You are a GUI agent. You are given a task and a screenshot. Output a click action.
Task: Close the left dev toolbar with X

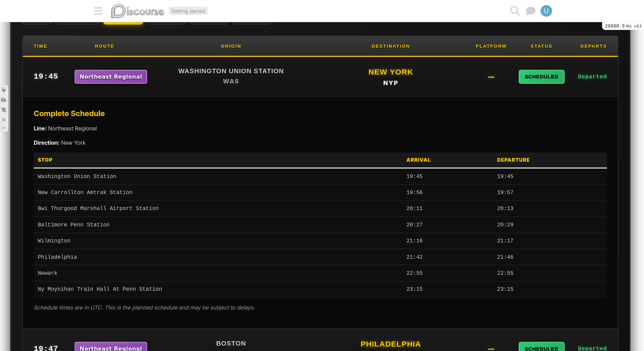click(x=4, y=120)
